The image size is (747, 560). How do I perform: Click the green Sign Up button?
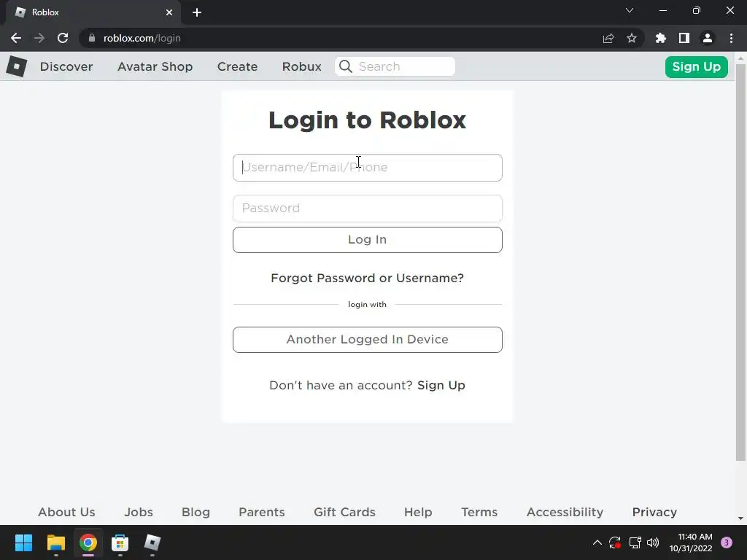pyautogui.click(x=697, y=66)
